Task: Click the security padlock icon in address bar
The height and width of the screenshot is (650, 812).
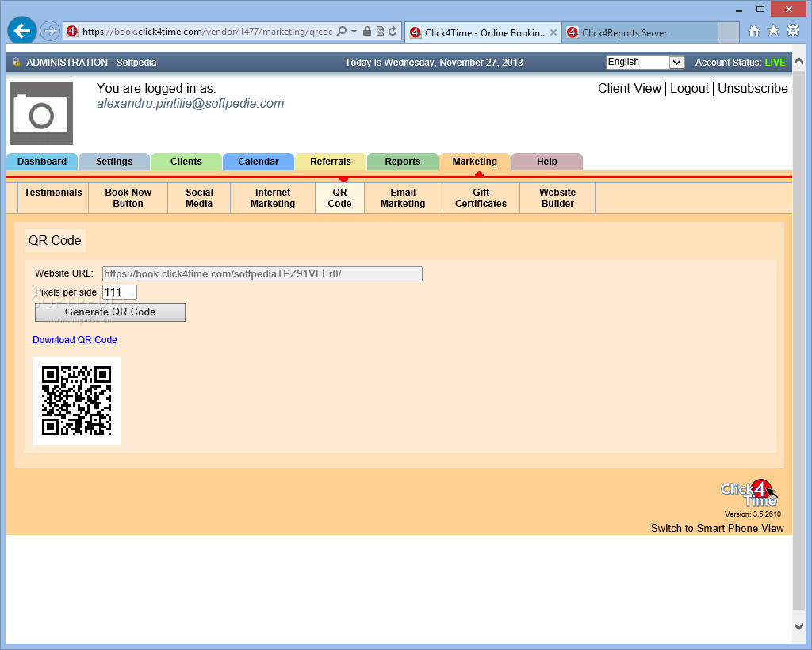Action: 366,31
